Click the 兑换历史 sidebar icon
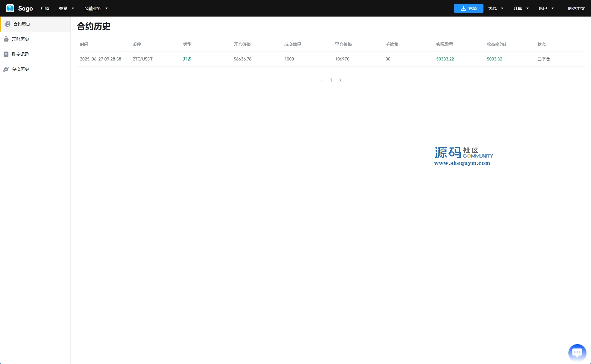Screen dimensions: 591x364 pos(6,69)
